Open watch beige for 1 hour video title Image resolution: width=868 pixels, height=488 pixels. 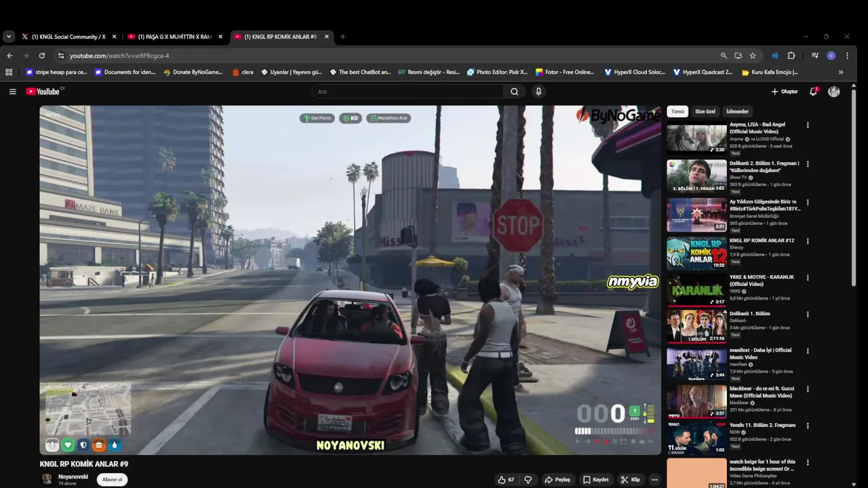(x=762, y=465)
